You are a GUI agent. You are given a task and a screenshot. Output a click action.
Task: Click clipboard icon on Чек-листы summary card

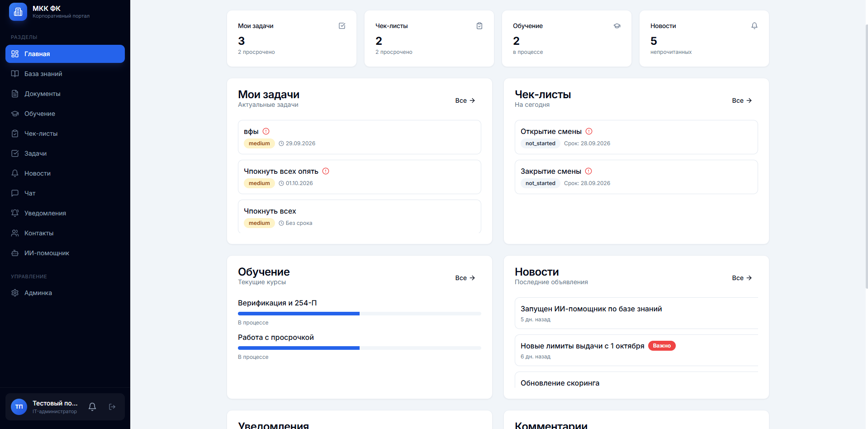point(479,26)
